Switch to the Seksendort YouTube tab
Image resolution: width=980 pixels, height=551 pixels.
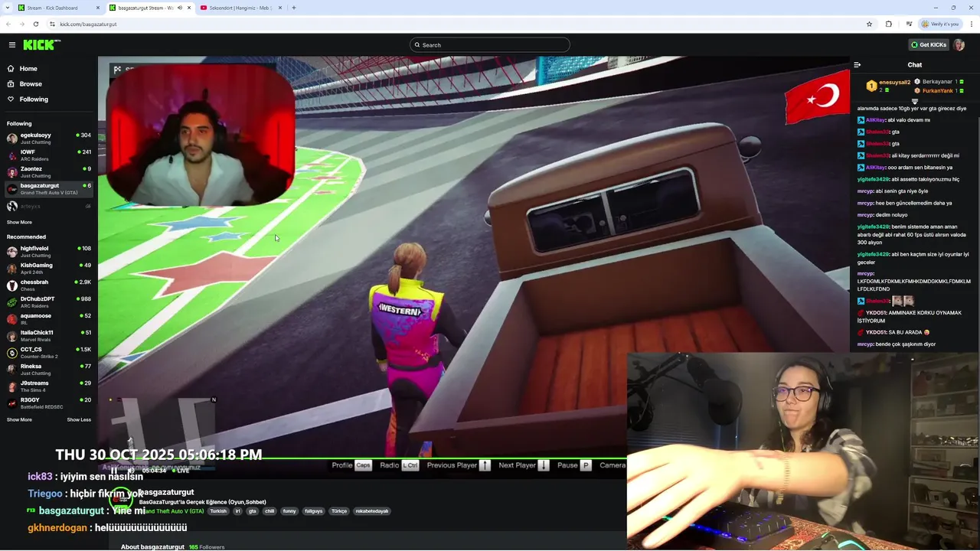[240, 8]
